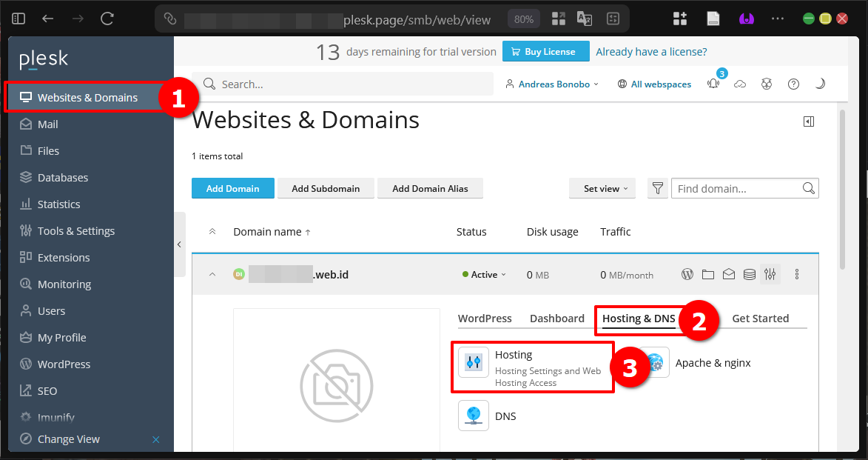Open the notifications bell with 3 alerts
The height and width of the screenshot is (460, 868).
point(713,84)
